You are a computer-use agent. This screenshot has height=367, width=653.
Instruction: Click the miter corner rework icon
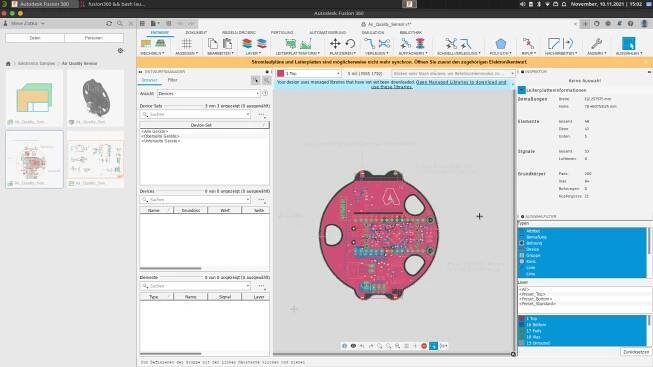click(553, 43)
